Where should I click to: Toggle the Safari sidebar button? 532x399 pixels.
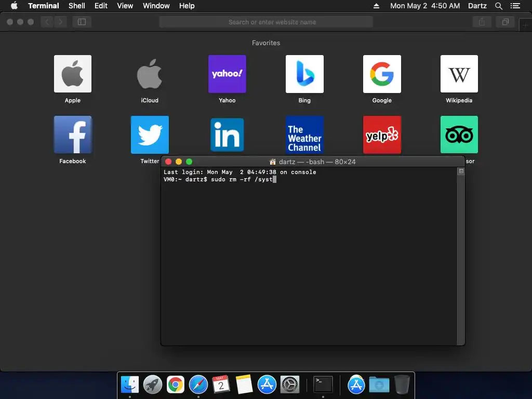[x=82, y=22]
